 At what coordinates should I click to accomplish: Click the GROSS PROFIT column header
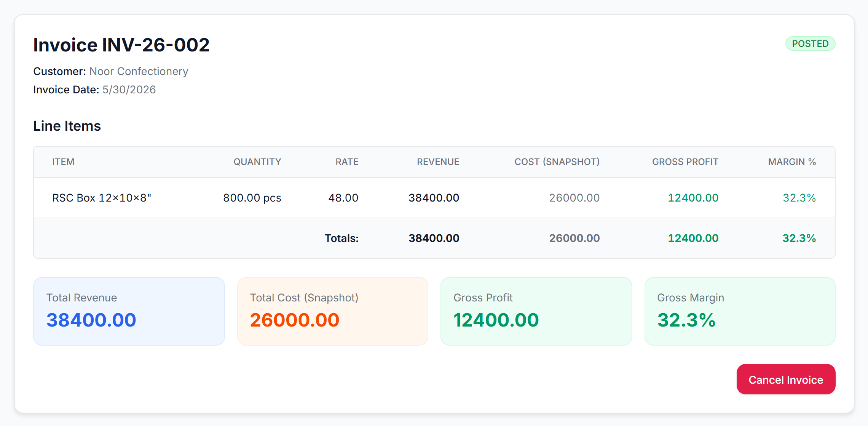point(685,162)
